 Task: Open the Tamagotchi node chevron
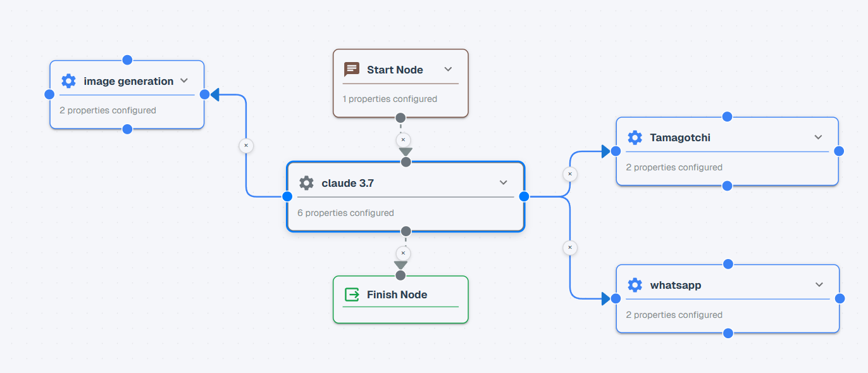coord(818,137)
